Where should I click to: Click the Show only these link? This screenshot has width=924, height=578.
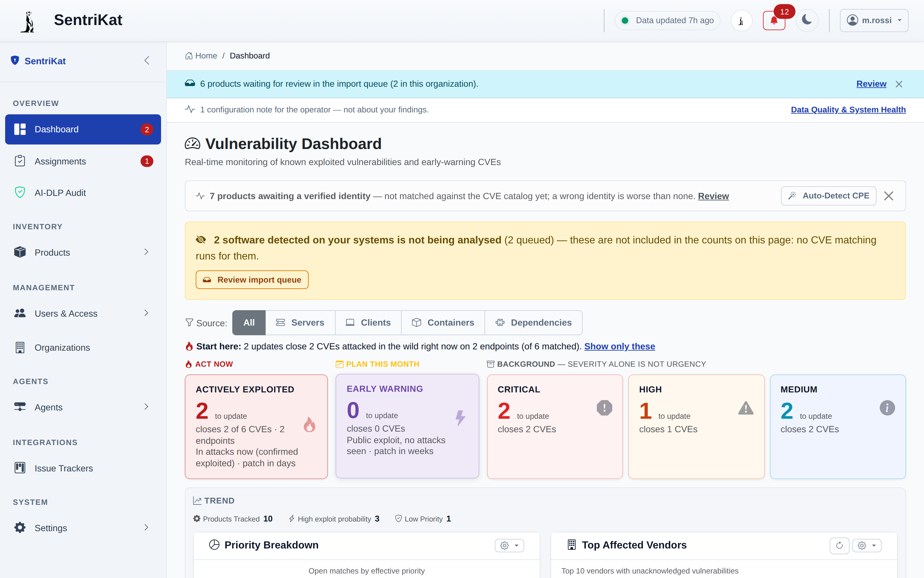pos(619,346)
